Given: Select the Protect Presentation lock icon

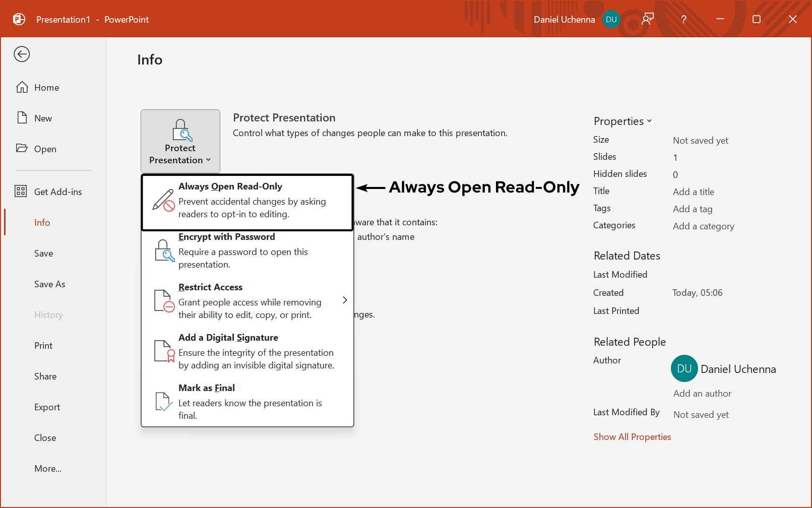Looking at the screenshot, I should 180,130.
